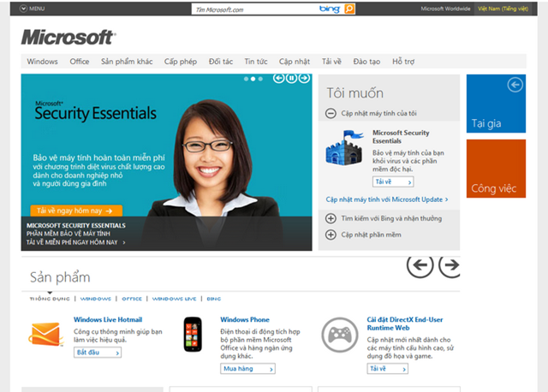
Task: Expand Cập nhật phần mềm section
Action: pos(331,235)
